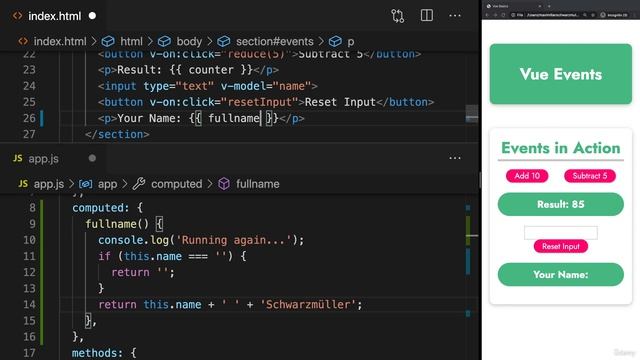640x360 pixels.
Task: Click the purple cube icon before fullname
Action: coord(224,184)
